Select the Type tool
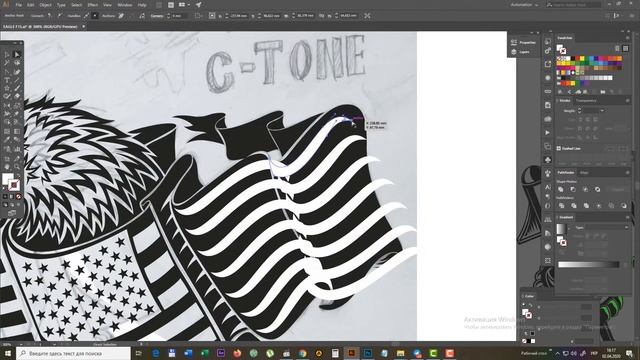 [7, 80]
